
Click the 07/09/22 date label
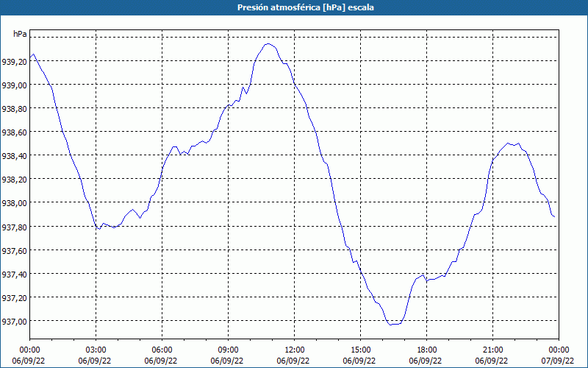pyautogui.click(x=558, y=361)
